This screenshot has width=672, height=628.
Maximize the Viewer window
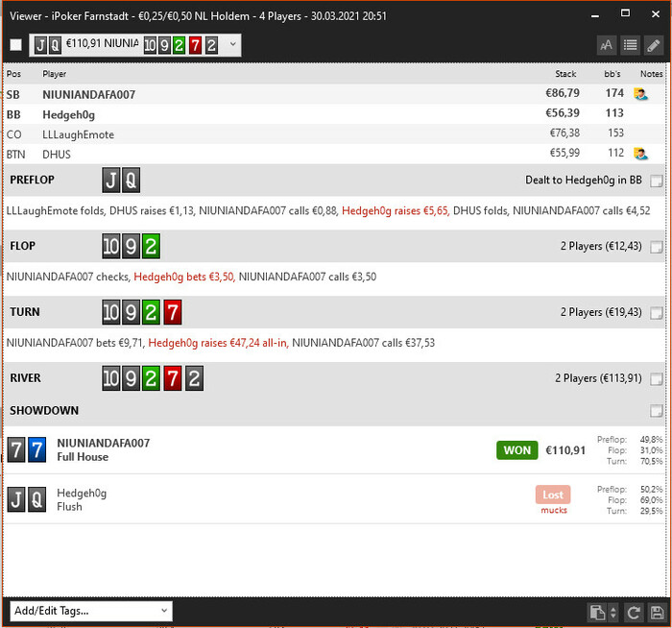point(625,13)
